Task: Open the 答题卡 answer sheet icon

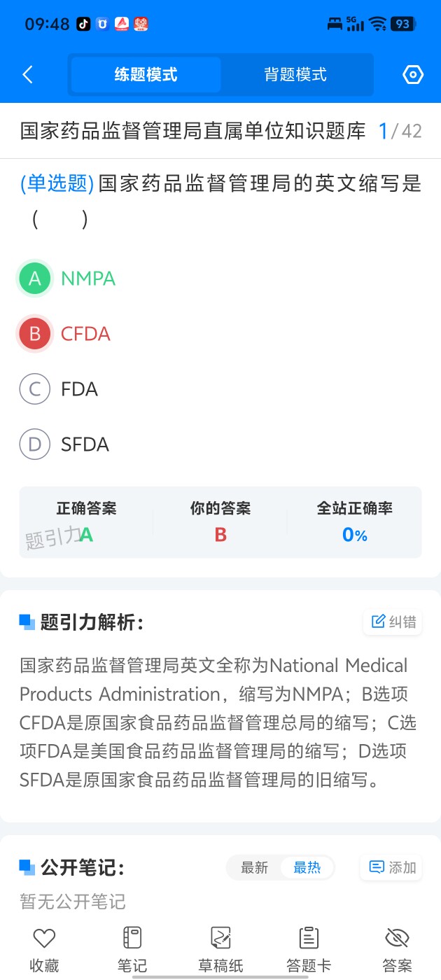Action: [x=309, y=938]
